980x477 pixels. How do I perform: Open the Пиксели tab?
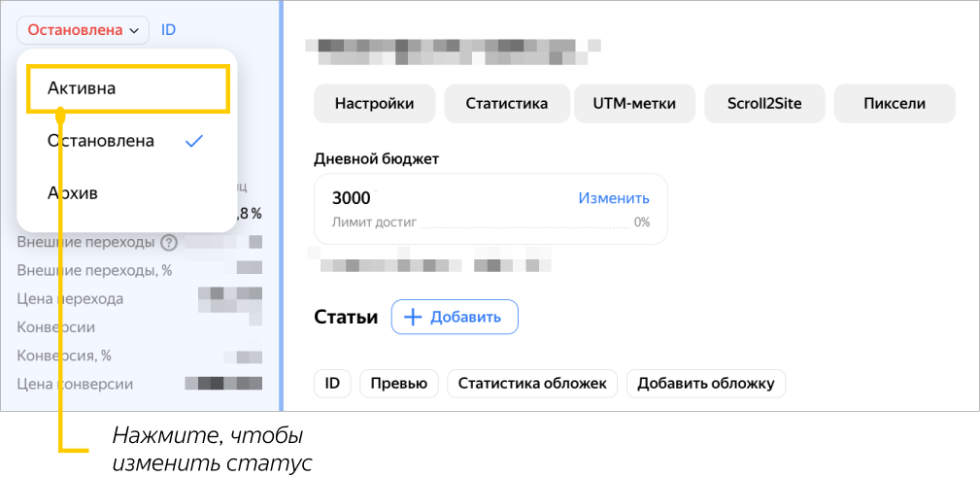point(895,104)
